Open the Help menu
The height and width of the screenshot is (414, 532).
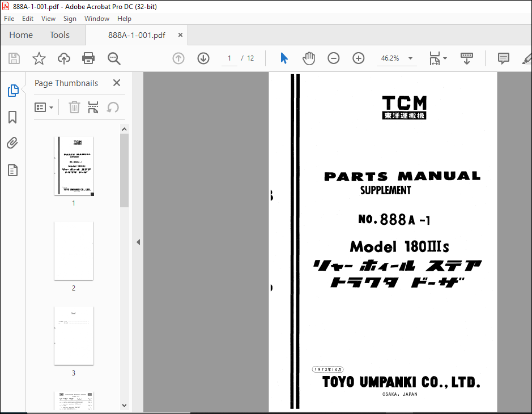[124, 19]
